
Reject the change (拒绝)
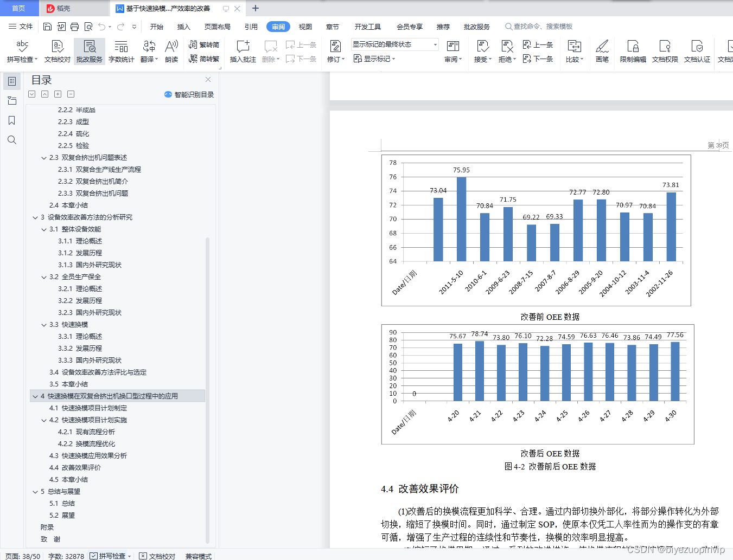click(507, 52)
